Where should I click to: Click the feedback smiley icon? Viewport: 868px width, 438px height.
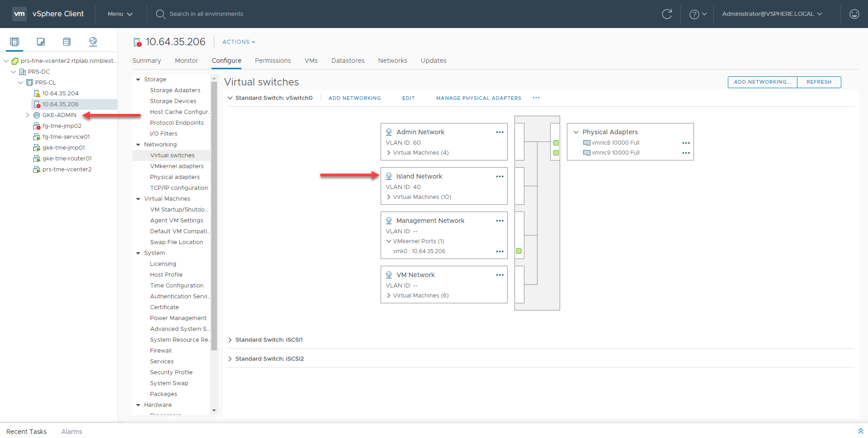[x=854, y=14]
